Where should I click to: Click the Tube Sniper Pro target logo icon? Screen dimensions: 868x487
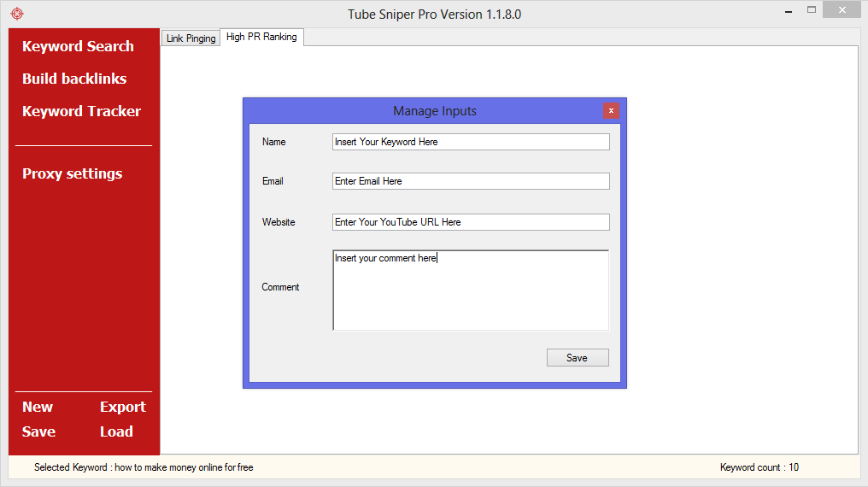pyautogui.click(x=17, y=14)
